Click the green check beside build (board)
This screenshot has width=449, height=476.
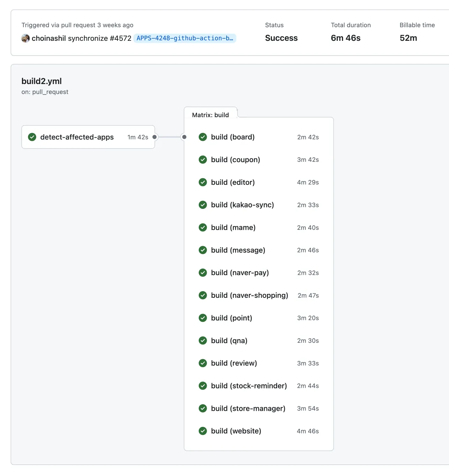(203, 137)
